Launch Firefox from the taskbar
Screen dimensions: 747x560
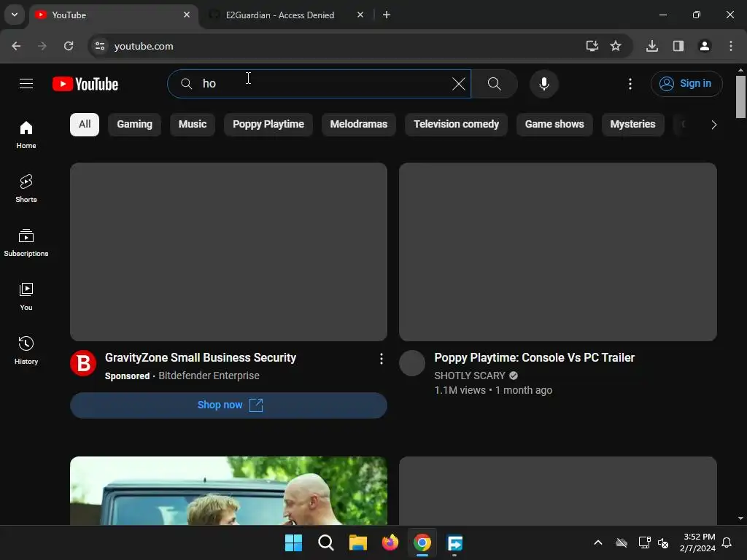pos(390,542)
